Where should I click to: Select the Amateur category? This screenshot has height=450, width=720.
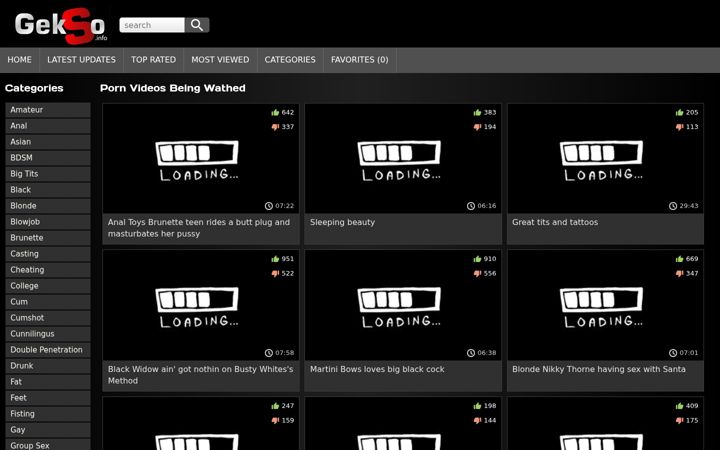48,110
